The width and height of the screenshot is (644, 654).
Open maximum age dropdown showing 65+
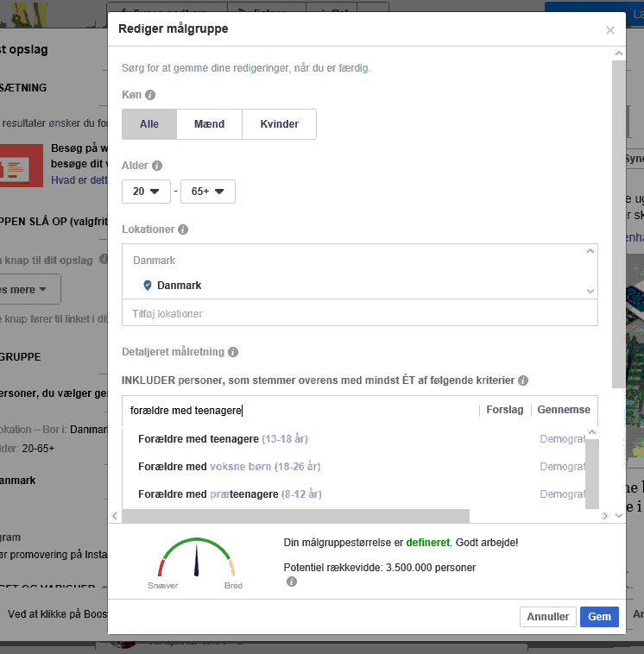[207, 192]
